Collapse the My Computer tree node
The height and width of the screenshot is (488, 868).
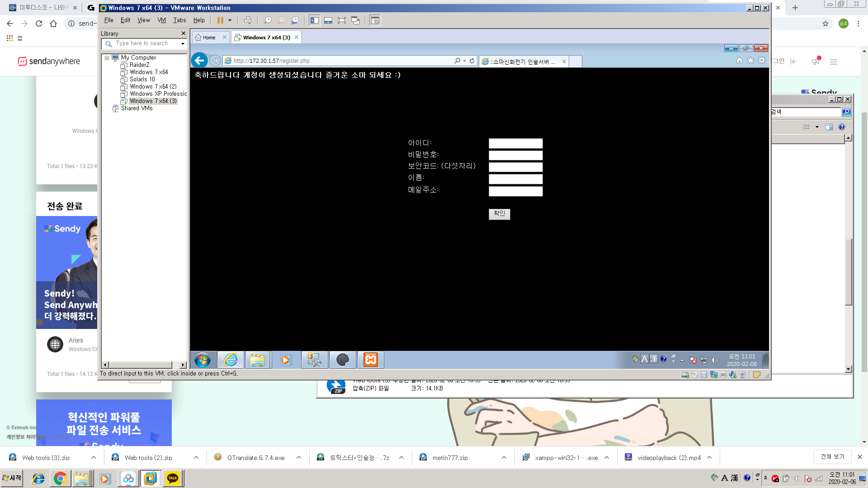(106, 58)
